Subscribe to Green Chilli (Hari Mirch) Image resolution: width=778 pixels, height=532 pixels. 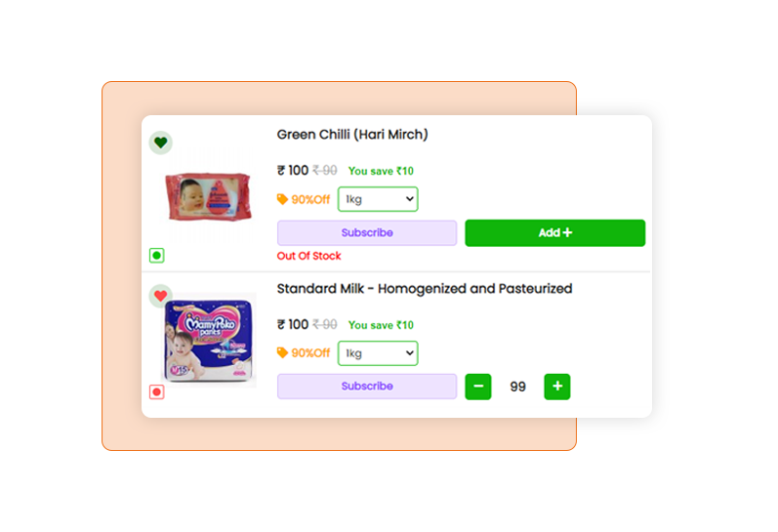[367, 232]
